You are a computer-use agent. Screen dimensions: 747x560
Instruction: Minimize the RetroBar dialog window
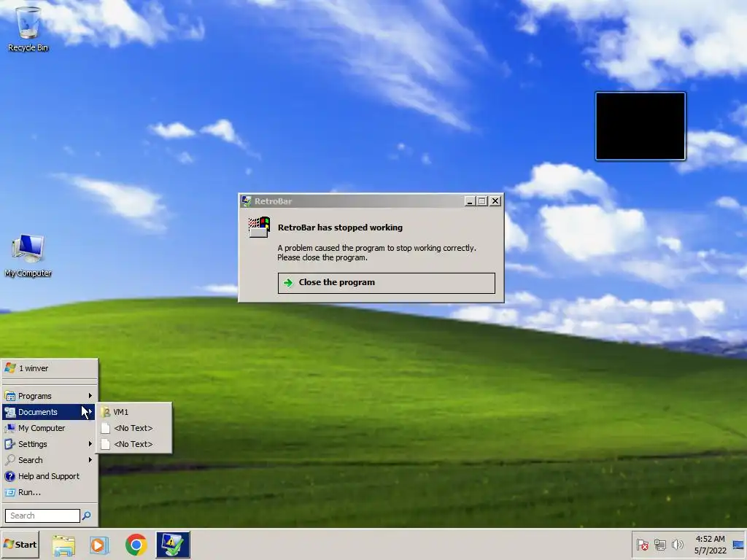470,201
